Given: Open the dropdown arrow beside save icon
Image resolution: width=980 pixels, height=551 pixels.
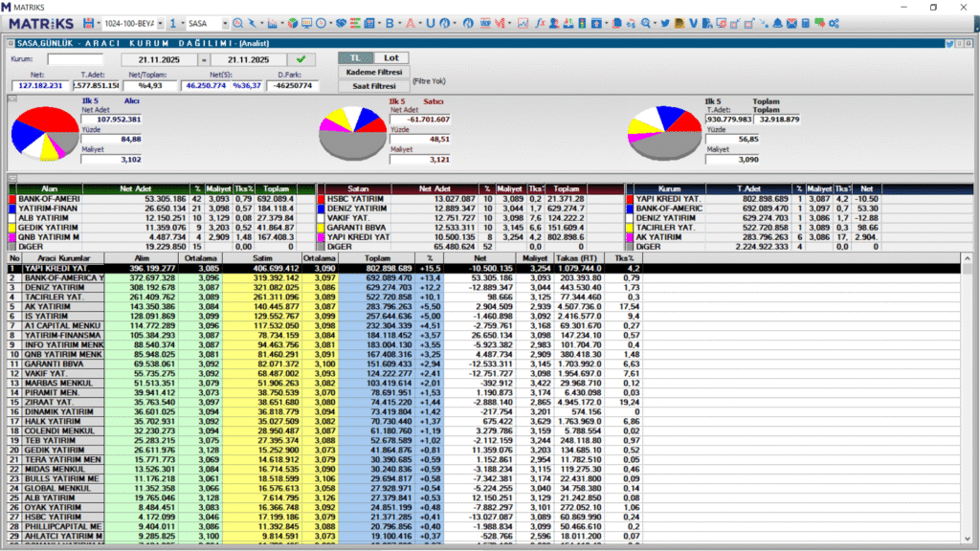Looking at the screenshot, I should click(x=100, y=22).
